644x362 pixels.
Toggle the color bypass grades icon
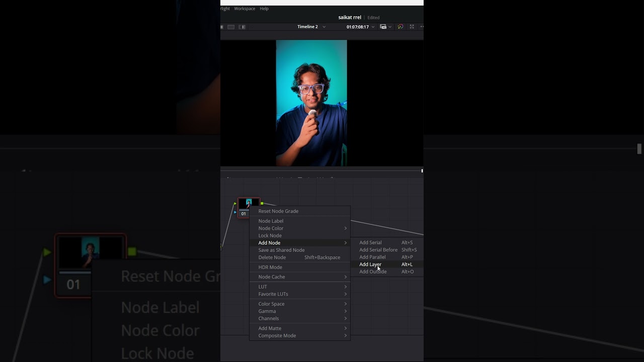point(400,27)
